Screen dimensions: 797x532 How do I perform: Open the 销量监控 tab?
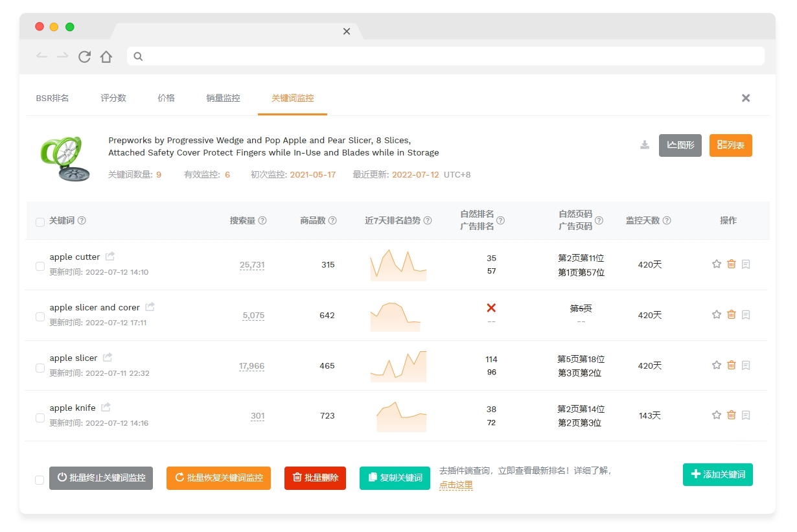[x=223, y=98]
